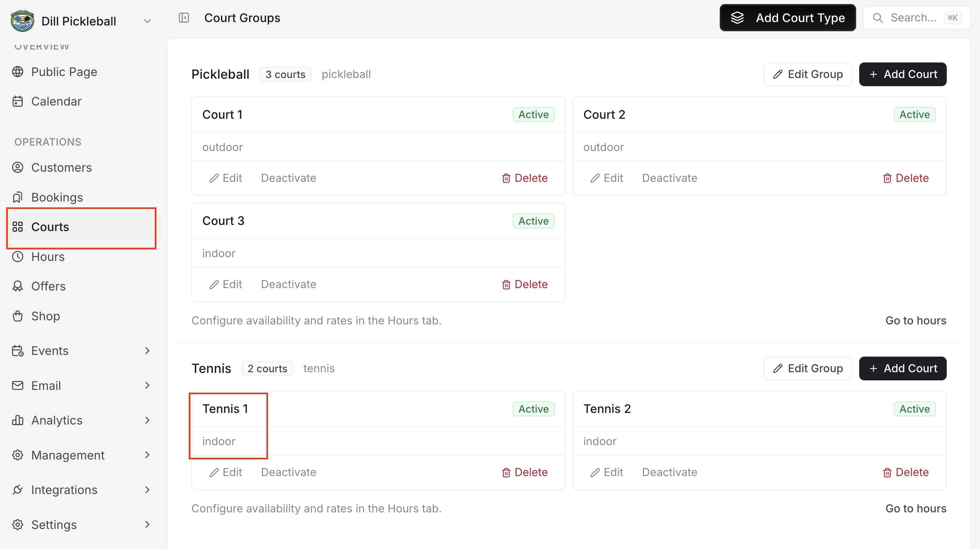980x549 pixels.
Task: Click the ⌘K shortcut badge
Action: [952, 18]
